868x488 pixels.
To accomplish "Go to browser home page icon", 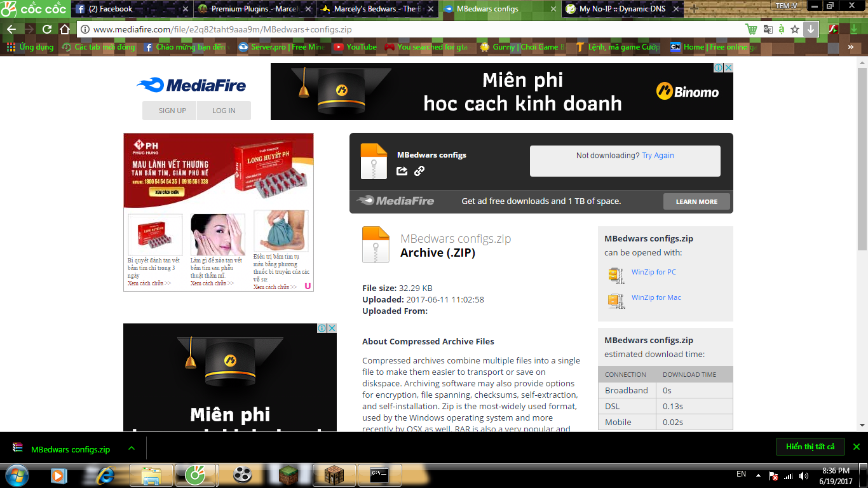I will [64, 29].
